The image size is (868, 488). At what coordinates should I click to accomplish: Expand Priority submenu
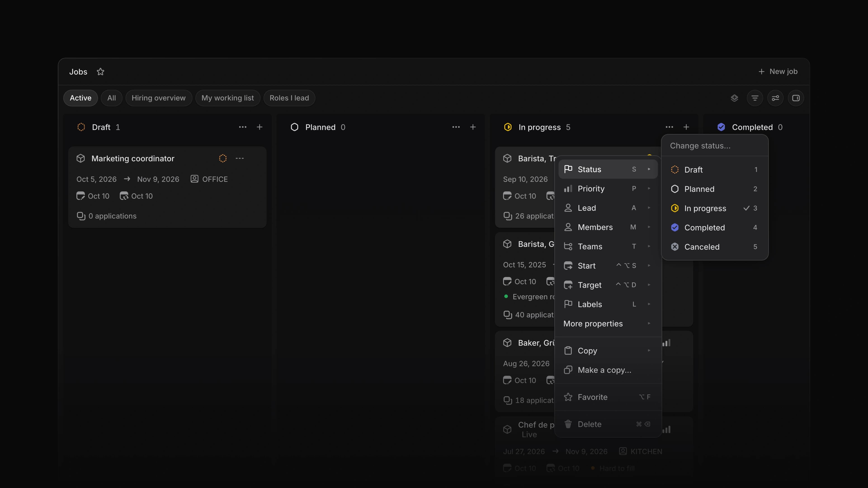608,189
